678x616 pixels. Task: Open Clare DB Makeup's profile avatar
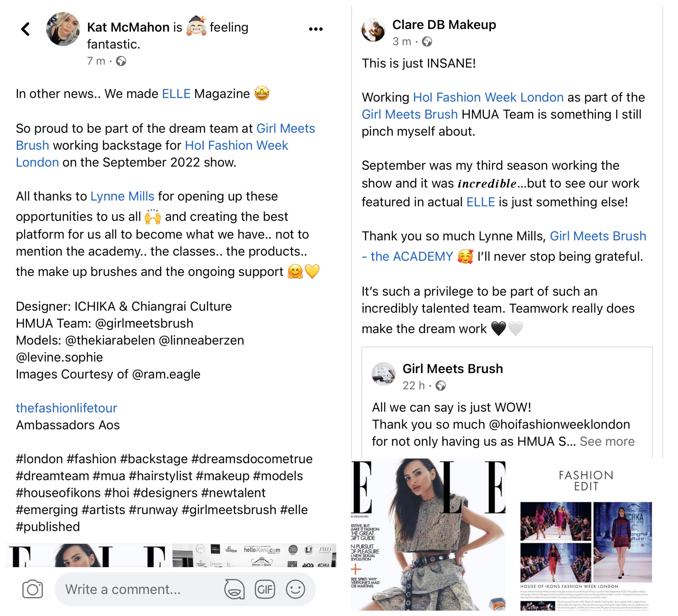[373, 30]
